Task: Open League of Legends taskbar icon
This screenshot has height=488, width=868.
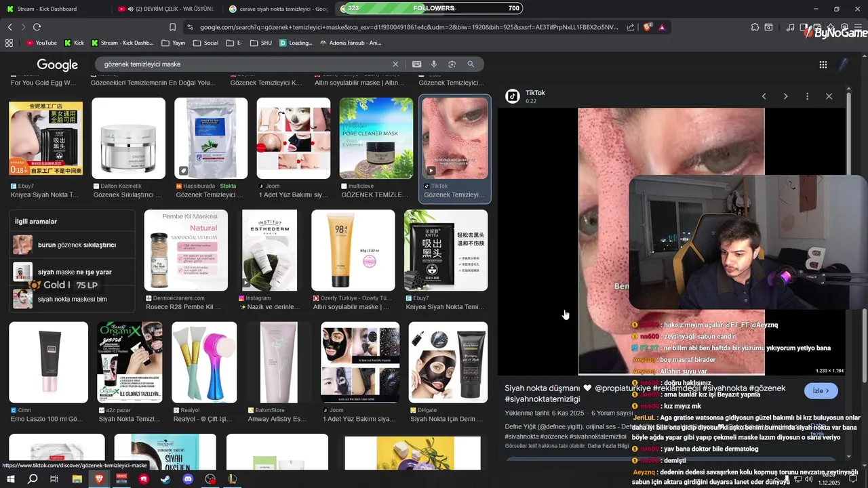Action: [x=232, y=479]
